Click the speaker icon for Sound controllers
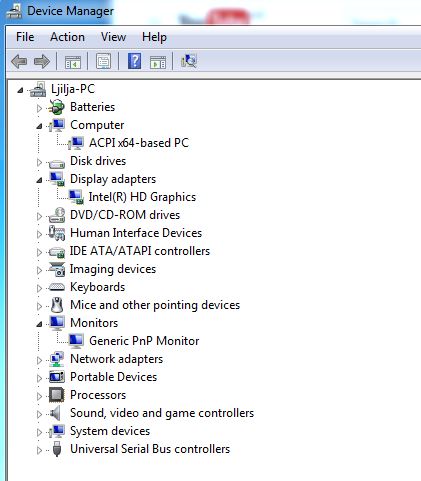This screenshot has width=421, height=481. pyautogui.click(x=55, y=413)
